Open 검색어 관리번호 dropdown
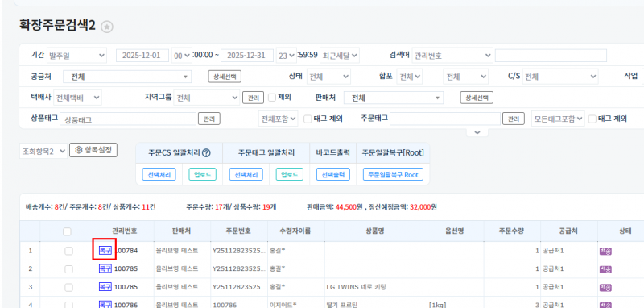Image resolution: width=644 pixels, height=308 pixels. [x=452, y=56]
